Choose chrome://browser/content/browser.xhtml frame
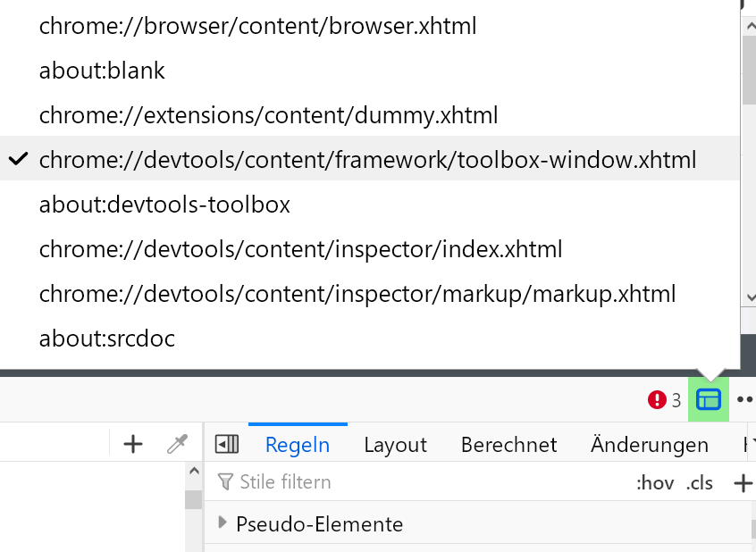Viewport: 756px width, 552px height. [x=257, y=27]
